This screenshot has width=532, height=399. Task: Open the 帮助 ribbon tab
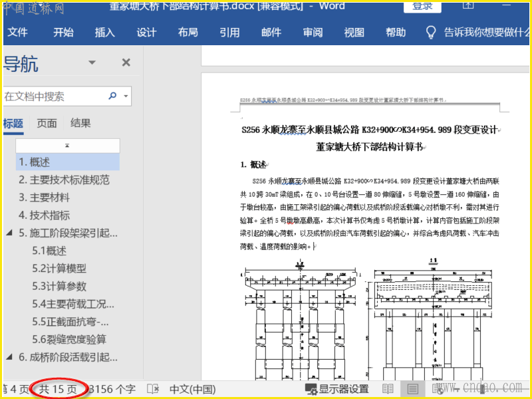[x=396, y=33]
